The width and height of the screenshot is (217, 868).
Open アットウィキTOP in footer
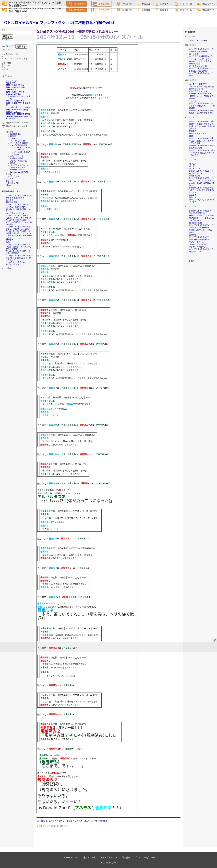point(109,858)
